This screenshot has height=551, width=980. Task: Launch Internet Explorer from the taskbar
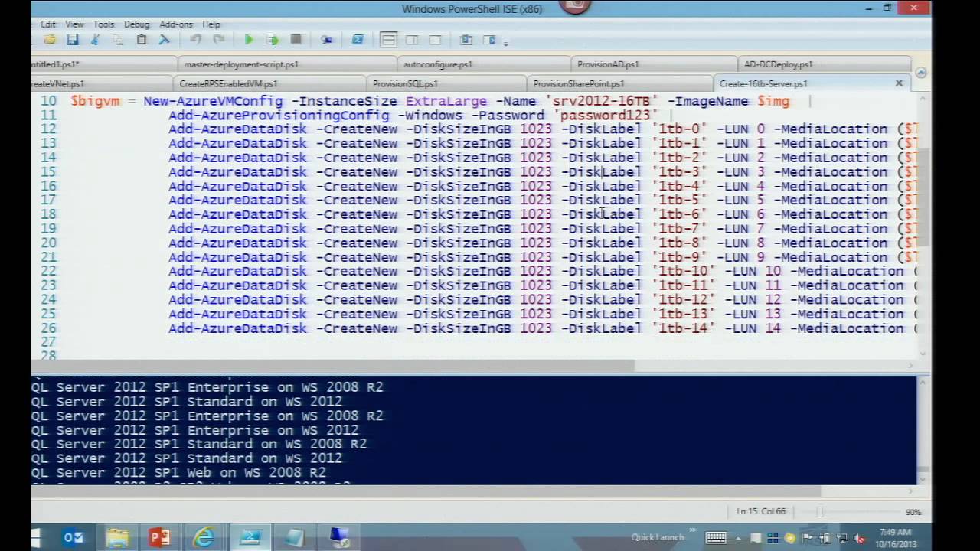tap(204, 538)
